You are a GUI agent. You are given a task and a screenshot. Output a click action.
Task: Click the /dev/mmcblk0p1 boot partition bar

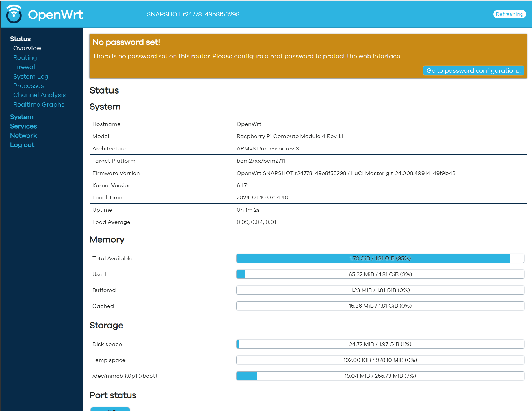(x=380, y=376)
